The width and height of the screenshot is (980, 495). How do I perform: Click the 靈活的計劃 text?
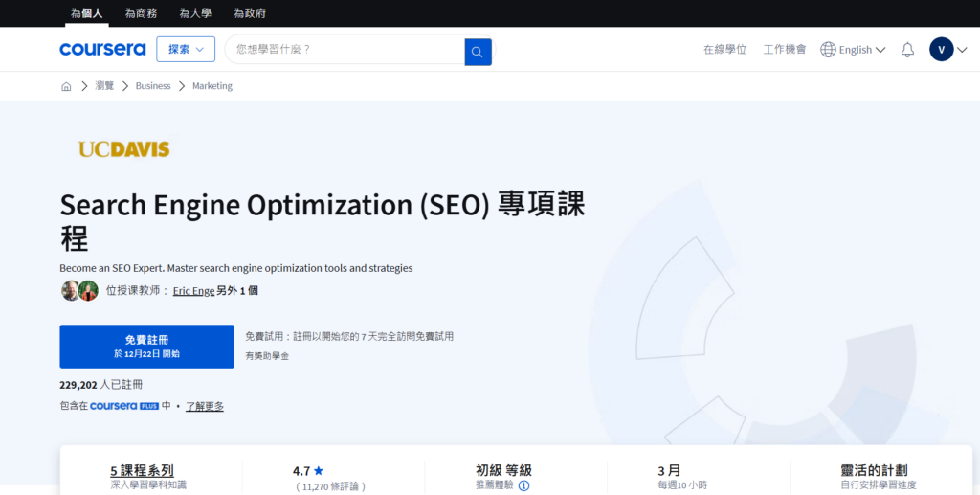click(874, 471)
